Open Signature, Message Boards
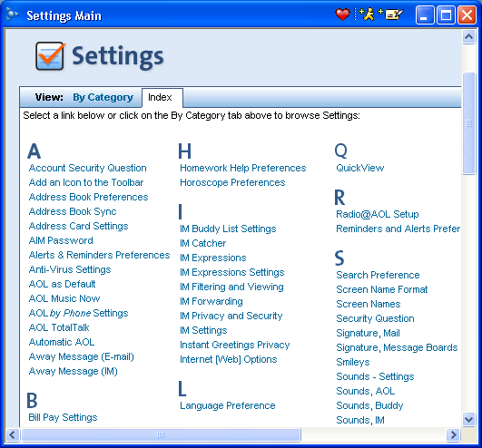The image size is (482, 448). (397, 347)
